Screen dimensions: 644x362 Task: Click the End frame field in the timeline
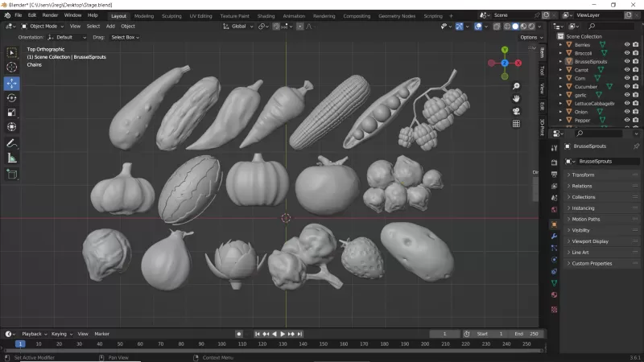click(526, 334)
